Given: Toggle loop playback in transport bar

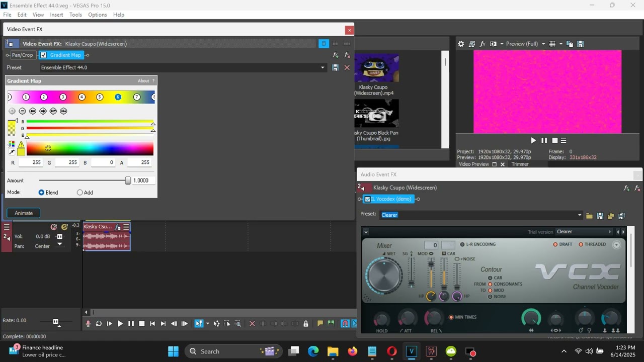Looking at the screenshot, I should tap(99, 324).
